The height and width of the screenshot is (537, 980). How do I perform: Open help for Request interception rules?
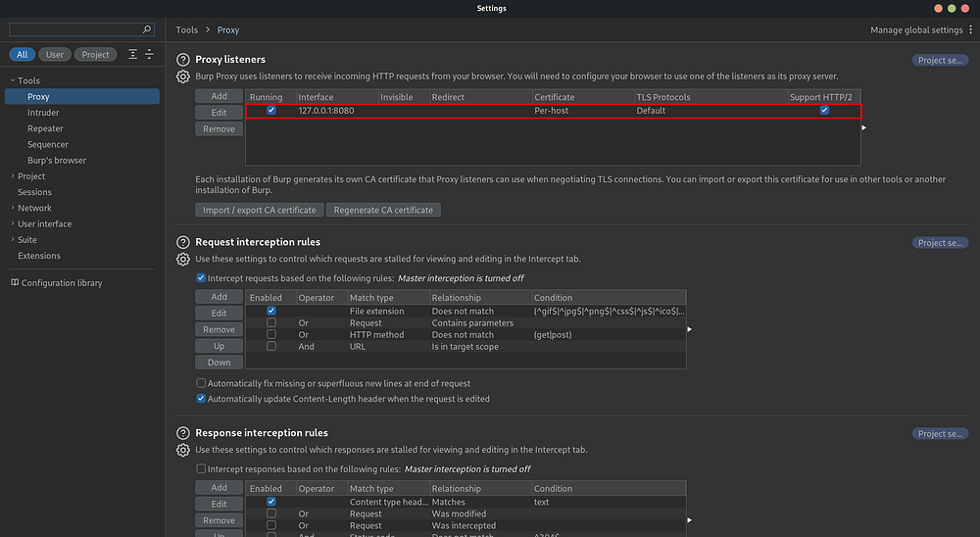pyautogui.click(x=182, y=242)
